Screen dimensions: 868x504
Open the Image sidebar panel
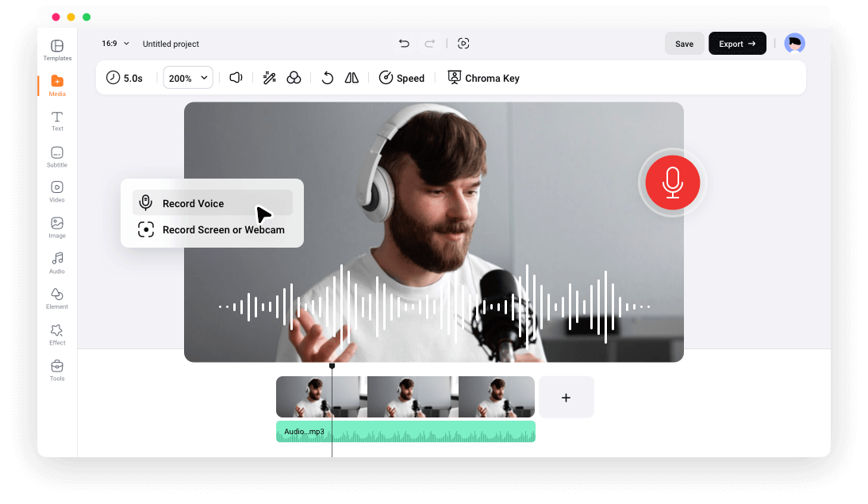pyautogui.click(x=57, y=228)
